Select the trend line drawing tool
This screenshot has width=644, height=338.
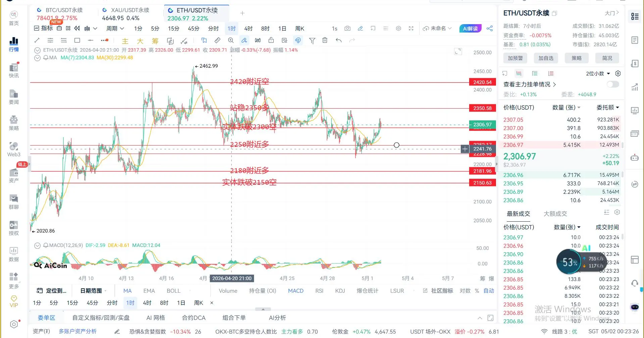37,41
